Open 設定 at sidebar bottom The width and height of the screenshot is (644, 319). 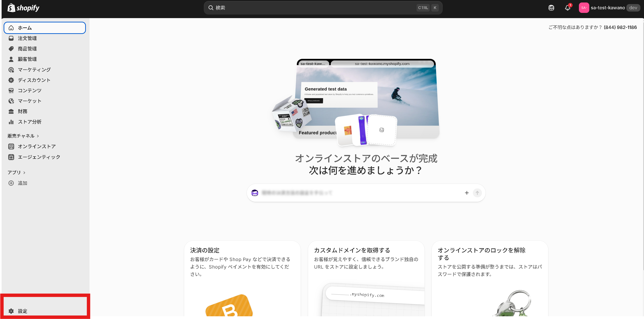(45, 311)
